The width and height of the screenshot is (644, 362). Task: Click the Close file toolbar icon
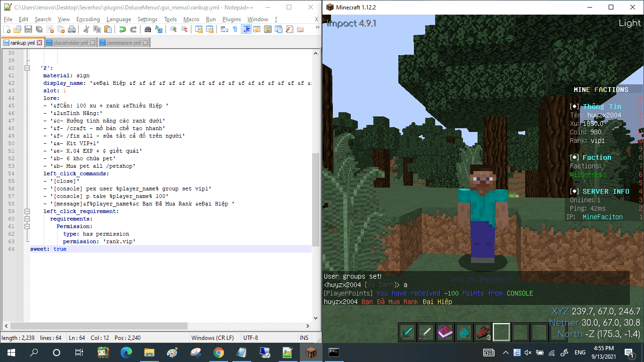click(50, 29)
